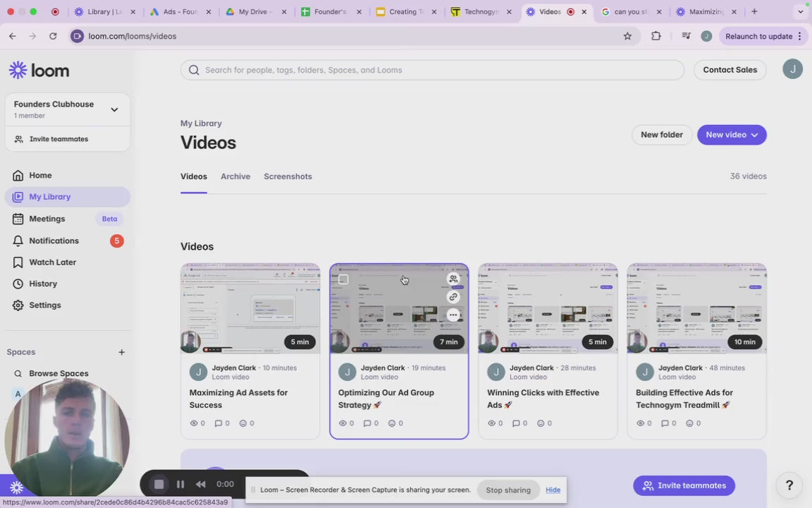Viewport: 812px width, 508px height.
Task: Stop the Loom recording with the square button
Action: (x=159, y=484)
